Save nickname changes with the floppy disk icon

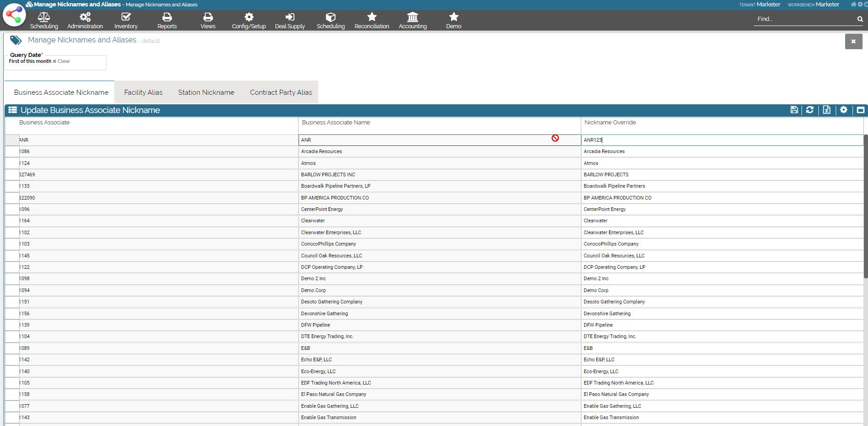(x=794, y=110)
